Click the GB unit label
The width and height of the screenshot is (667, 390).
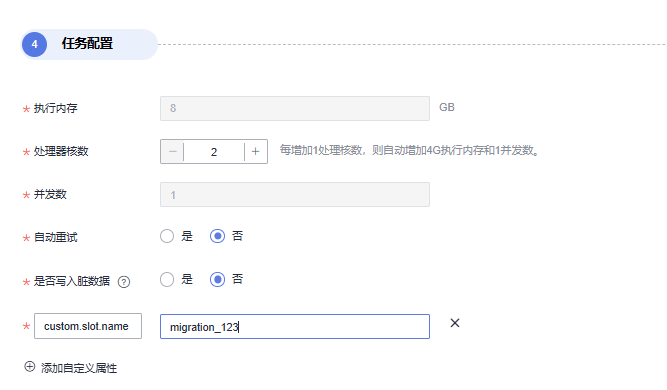pos(447,107)
